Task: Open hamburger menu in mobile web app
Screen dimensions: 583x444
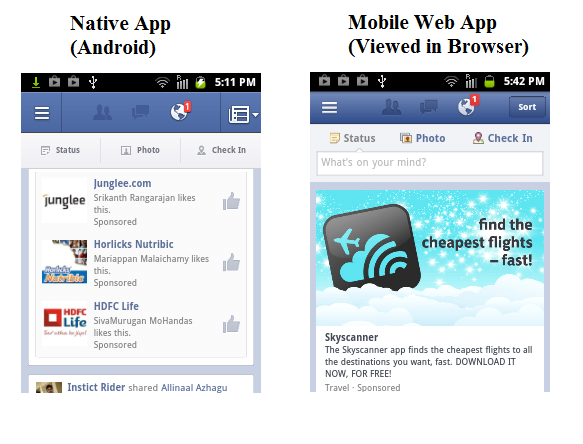Action: pos(329,108)
